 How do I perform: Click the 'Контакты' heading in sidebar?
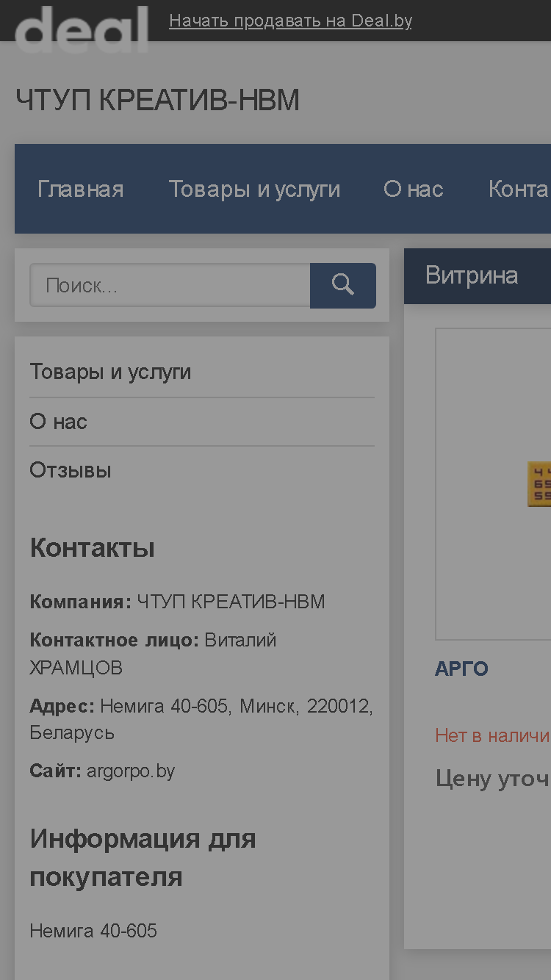(x=92, y=548)
